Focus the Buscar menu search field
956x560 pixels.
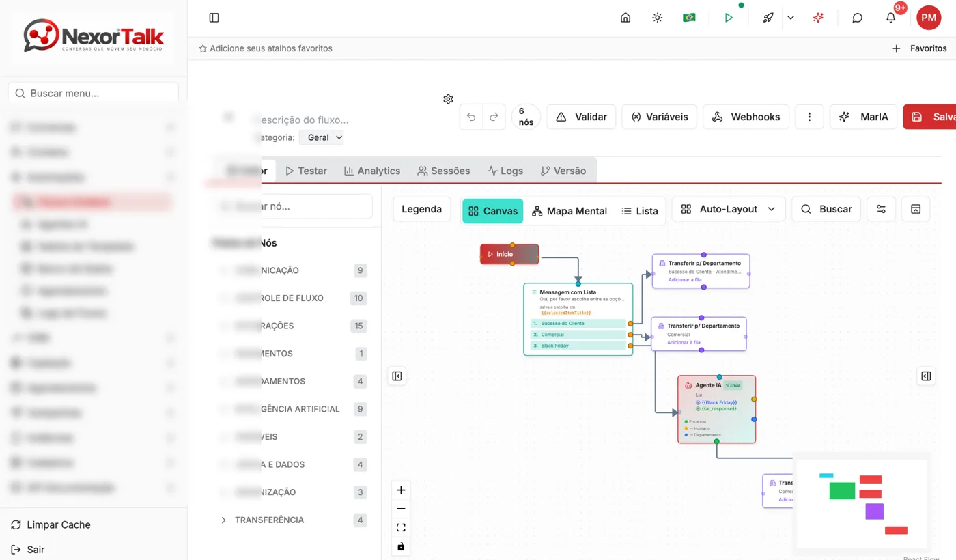[94, 93]
